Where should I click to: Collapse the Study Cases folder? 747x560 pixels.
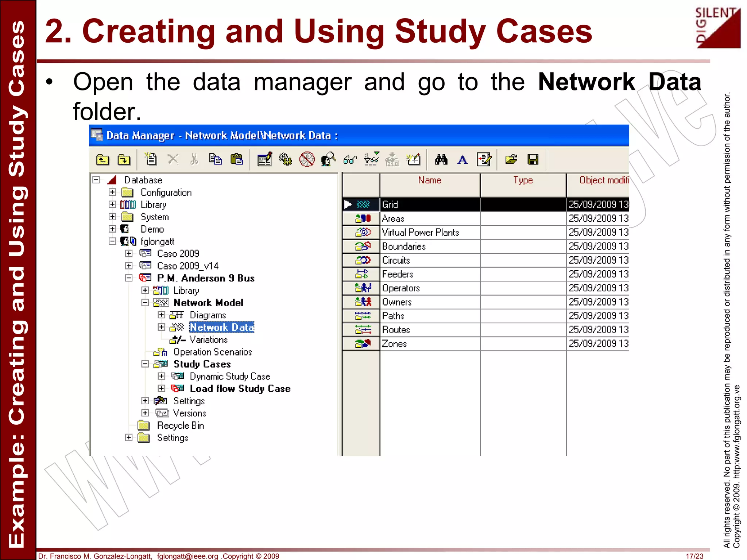145,364
